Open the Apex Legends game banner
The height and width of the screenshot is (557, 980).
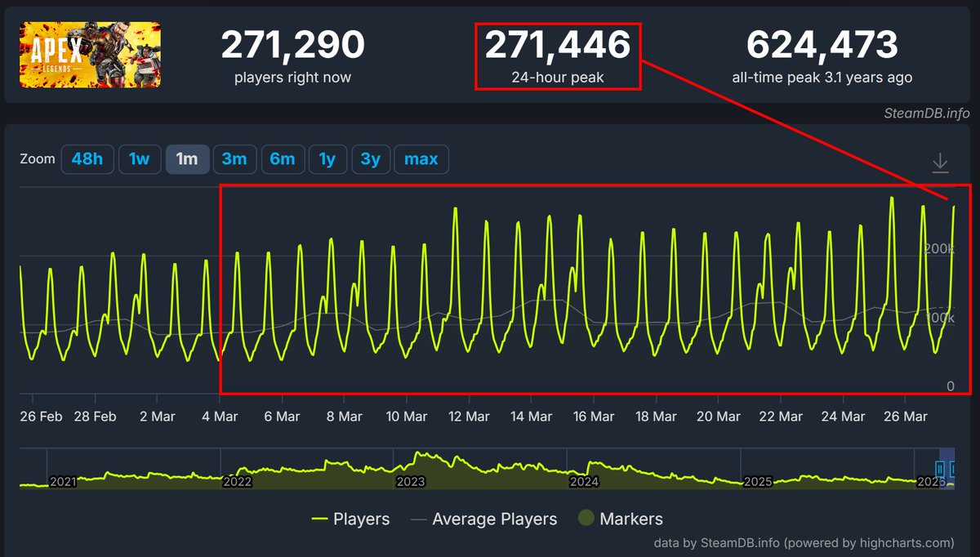pyautogui.click(x=90, y=54)
